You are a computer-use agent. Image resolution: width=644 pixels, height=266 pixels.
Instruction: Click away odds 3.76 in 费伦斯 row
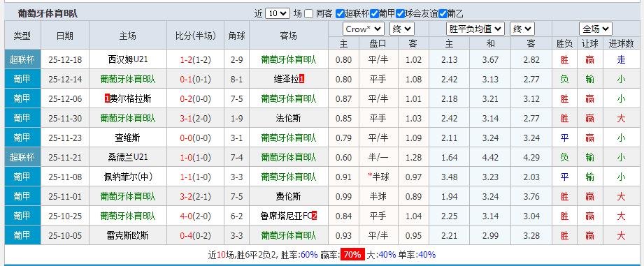pos(531,197)
